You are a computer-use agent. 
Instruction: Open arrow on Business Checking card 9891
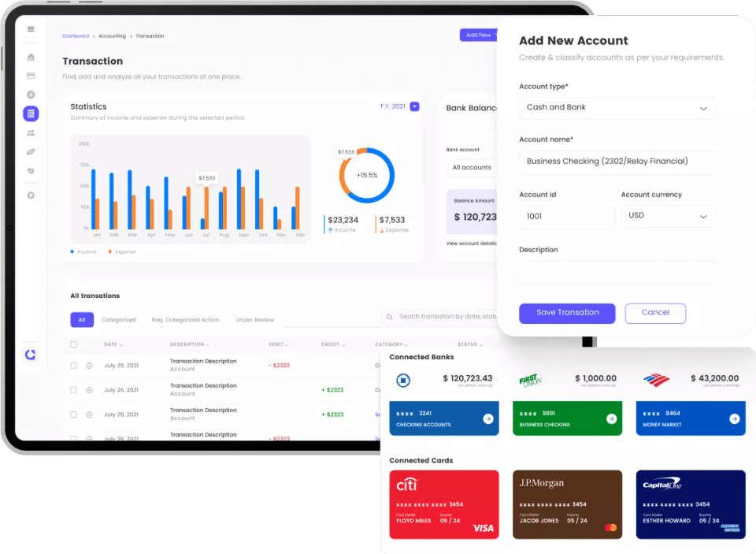[611, 419]
